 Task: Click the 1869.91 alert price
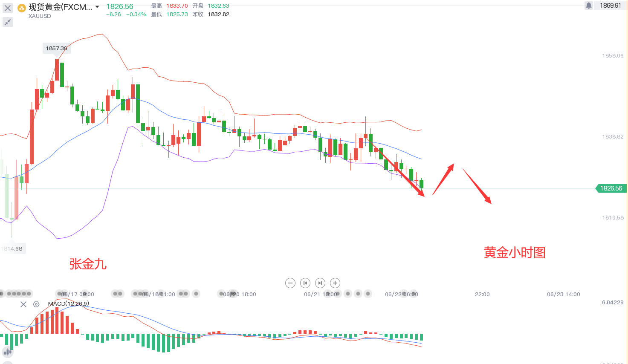[x=611, y=6]
